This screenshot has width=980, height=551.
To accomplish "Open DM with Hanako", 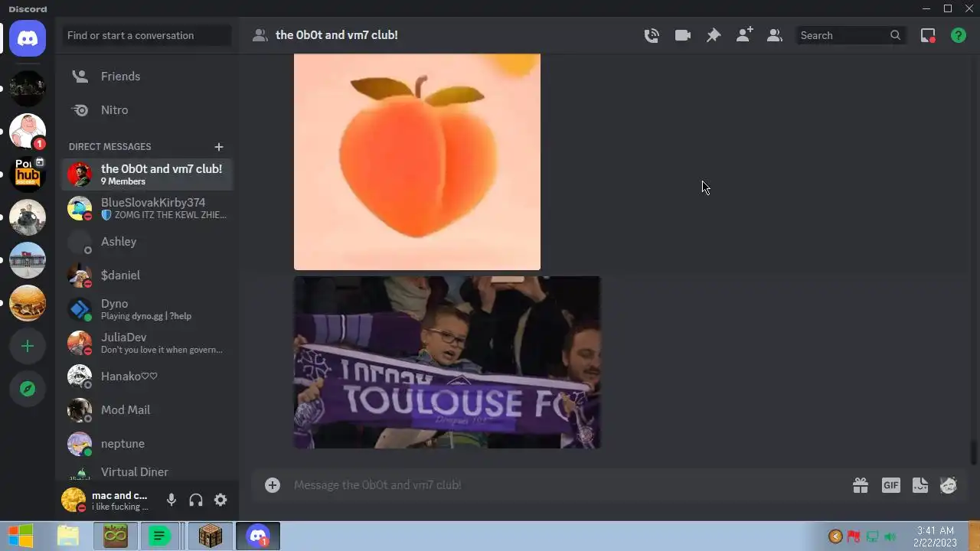I will pyautogui.click(x=147, y=377).
